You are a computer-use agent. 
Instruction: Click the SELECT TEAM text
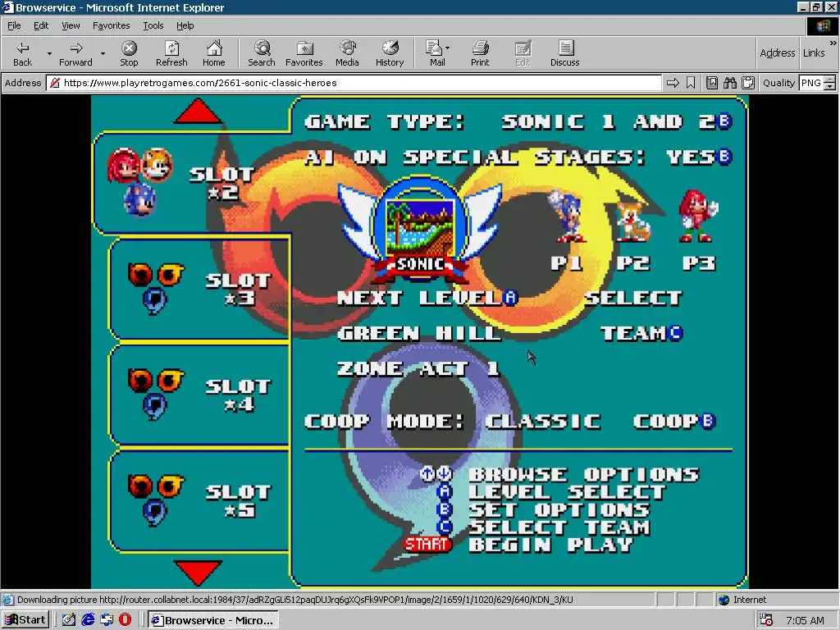click(634, 316)
